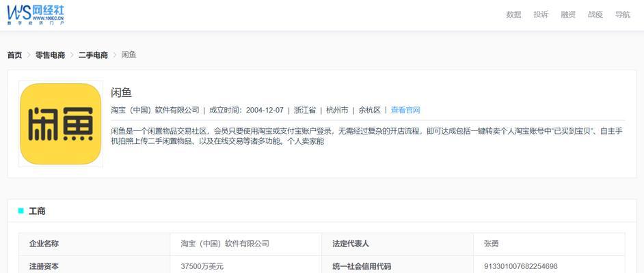This screenshot has width=644, height=273.
Task: Click the 企业名称 table label
Action: 44,244
